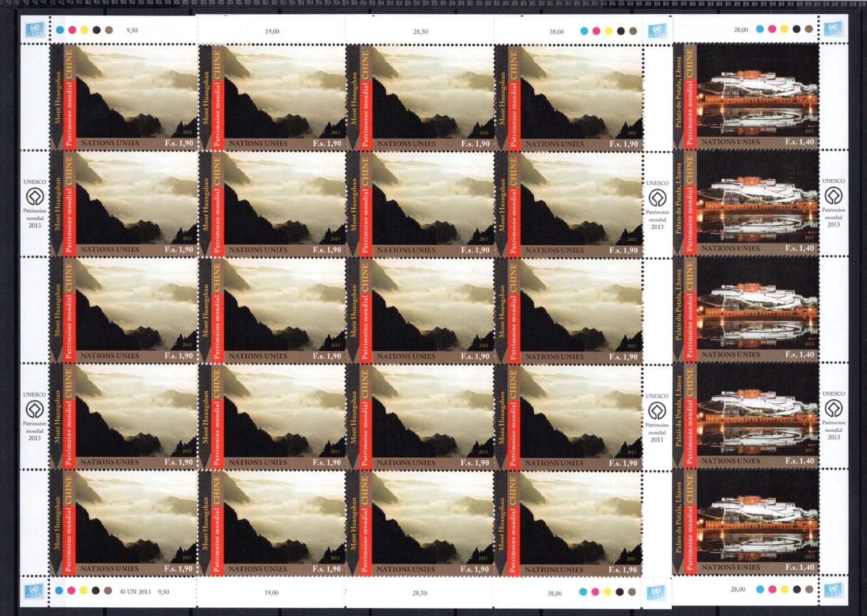Image resolution: width=867 pixels, height=616 pixels.
Task: Click the 19,00 value in bottom margin
Action: pyautogui.click(x=272, y=593)
